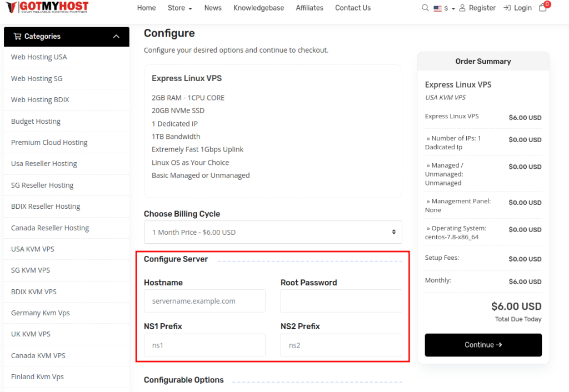
Task: Collapse the Categories panel chevron
Action: 116,37
